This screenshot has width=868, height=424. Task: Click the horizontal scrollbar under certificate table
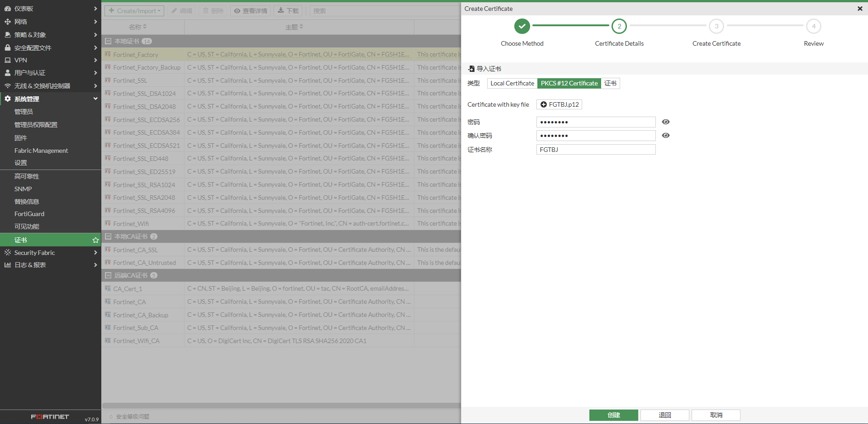(x=280, y=405)
